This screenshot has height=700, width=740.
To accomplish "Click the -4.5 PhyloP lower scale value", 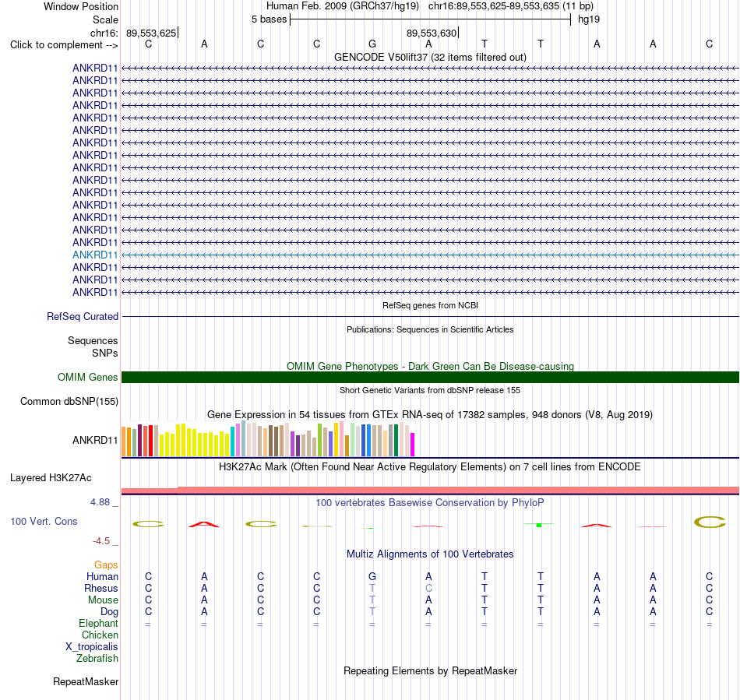I will click(x=101, y=540).
